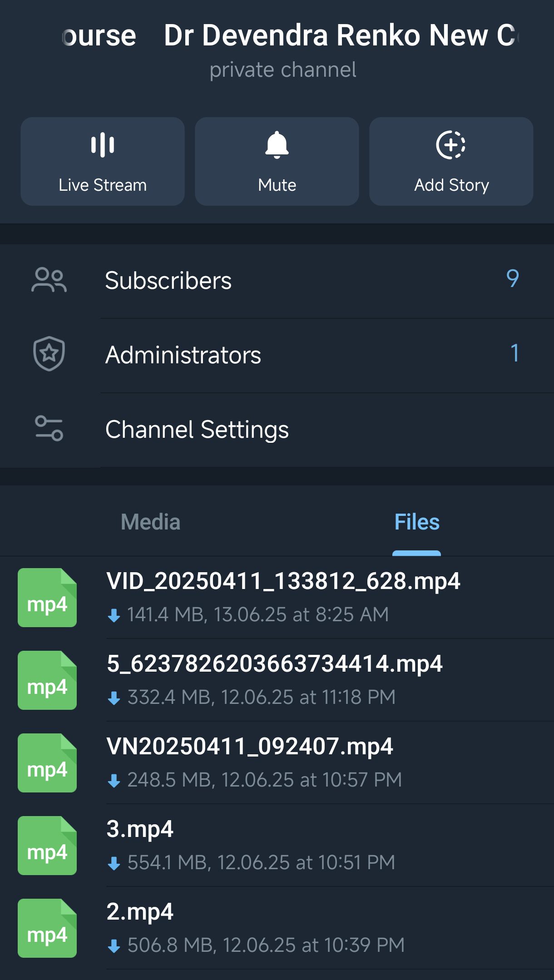Switch to the Media tab

[150, 522]
